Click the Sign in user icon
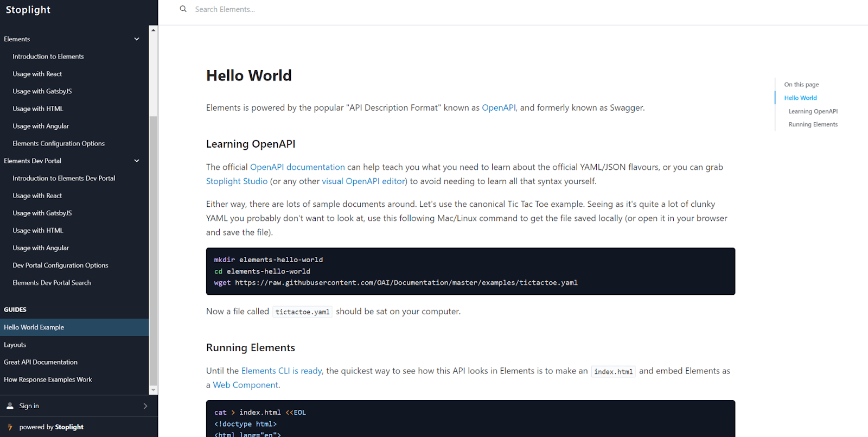Image resolution: width=868 pixels, height=437 pixels. [10, 406]
